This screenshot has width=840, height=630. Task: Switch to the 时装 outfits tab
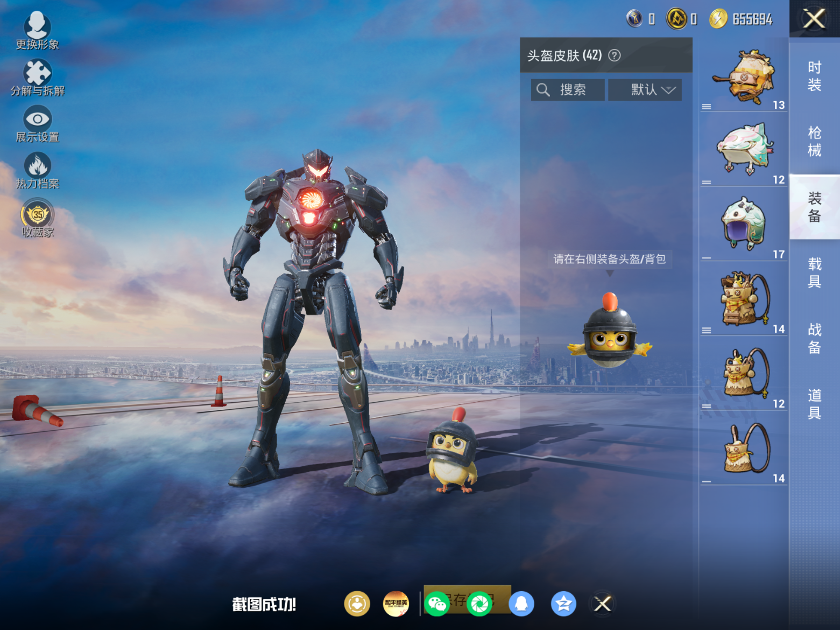(x=814, y=76)
